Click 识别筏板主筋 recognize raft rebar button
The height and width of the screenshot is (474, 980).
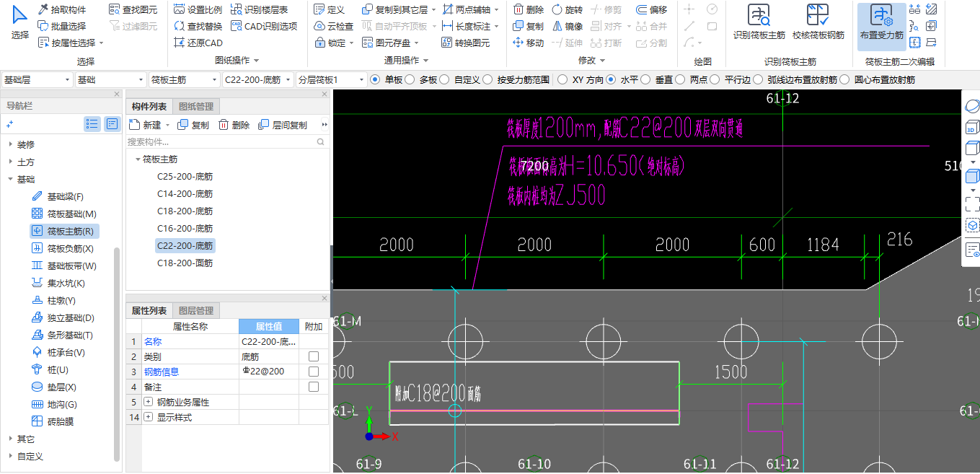point(759,22)
